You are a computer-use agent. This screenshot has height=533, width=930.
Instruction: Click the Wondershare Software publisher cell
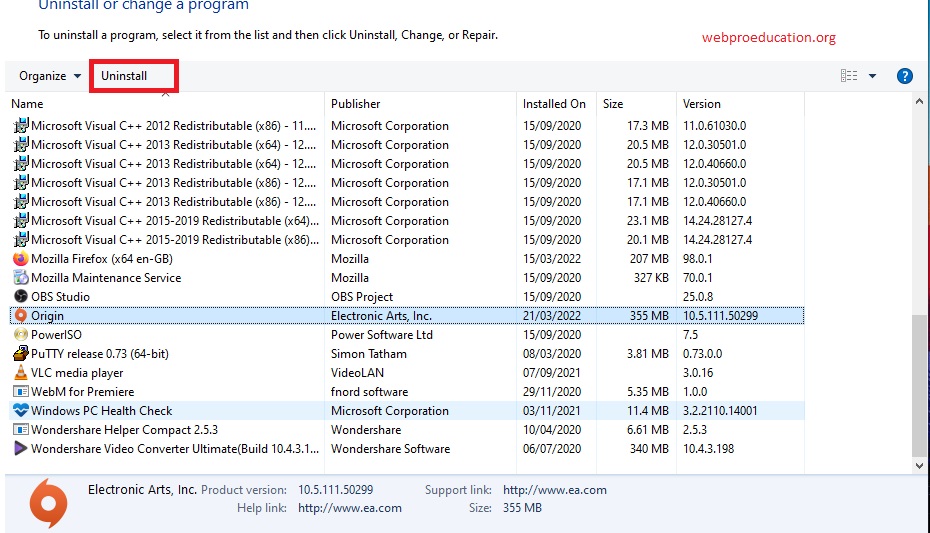390,448
